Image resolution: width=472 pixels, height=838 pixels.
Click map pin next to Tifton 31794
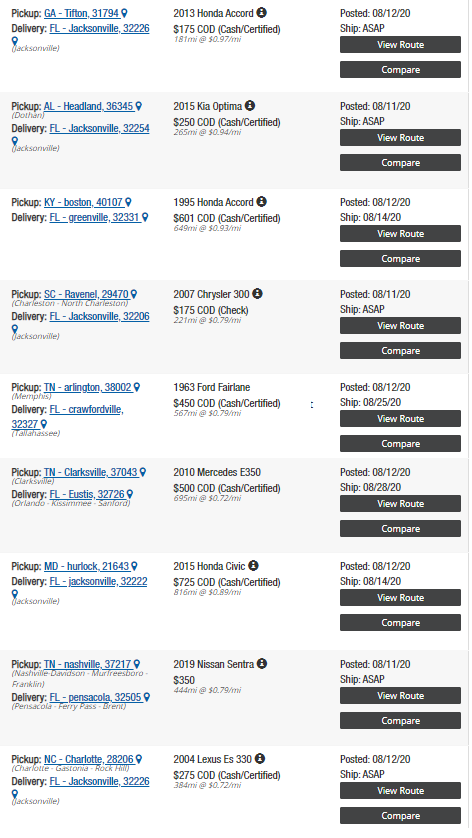[125, 13]
